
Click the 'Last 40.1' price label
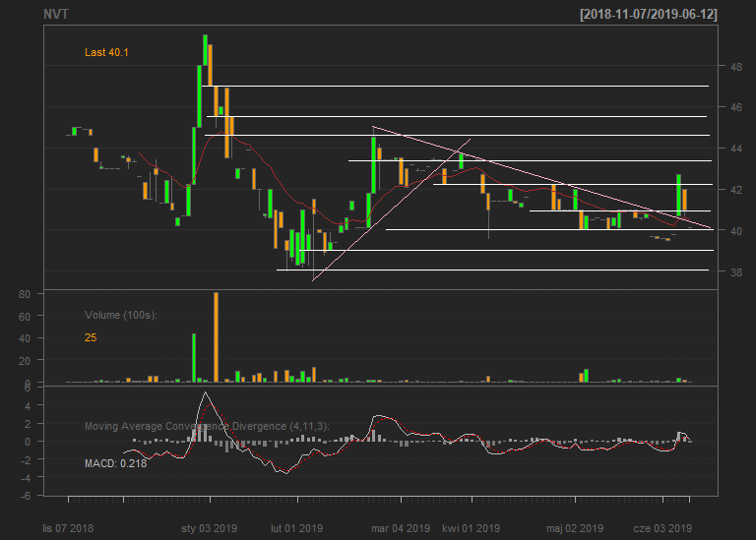tap(106, 52)
